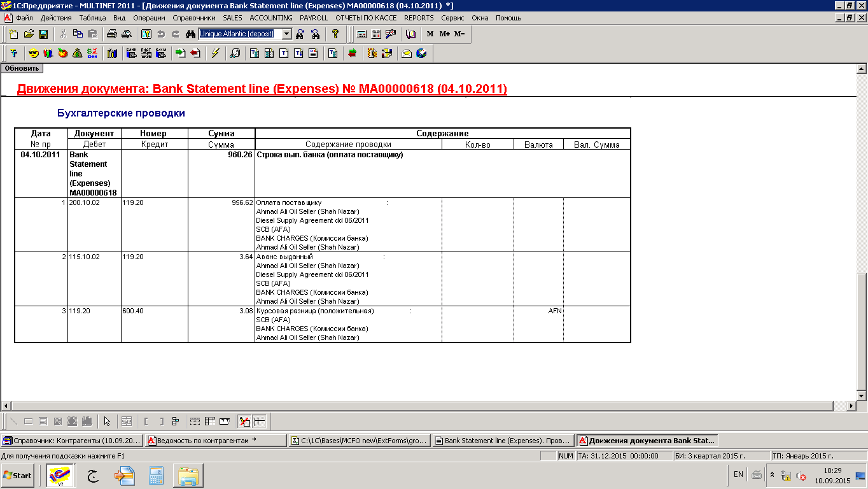Expand the Unique Atlantic search dropdown arrow

(x=286, y=34)
